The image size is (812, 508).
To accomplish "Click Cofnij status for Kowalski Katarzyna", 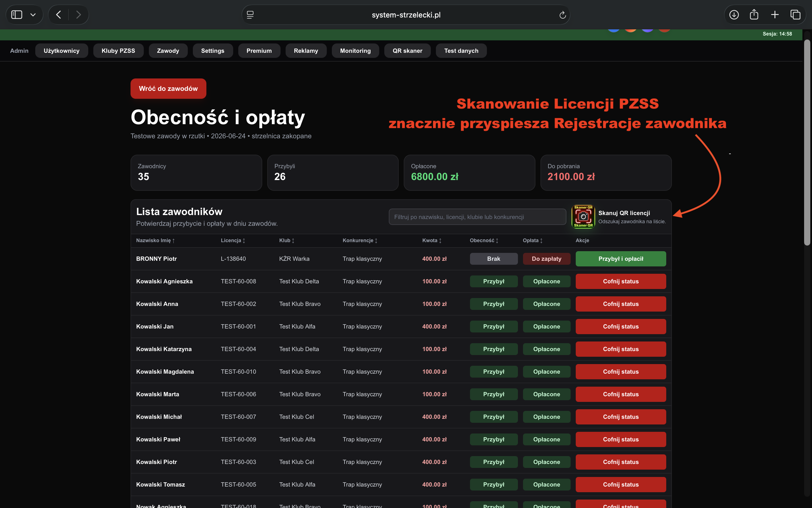I will tap(621, 349).
